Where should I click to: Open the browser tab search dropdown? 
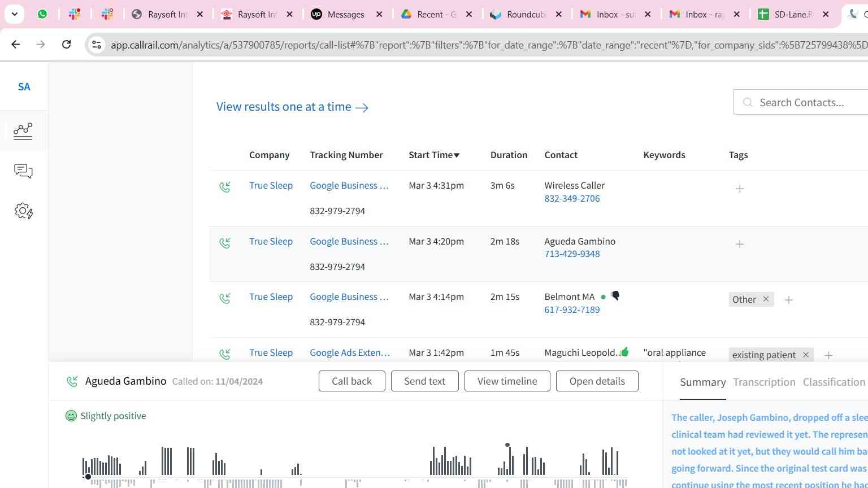14,14
